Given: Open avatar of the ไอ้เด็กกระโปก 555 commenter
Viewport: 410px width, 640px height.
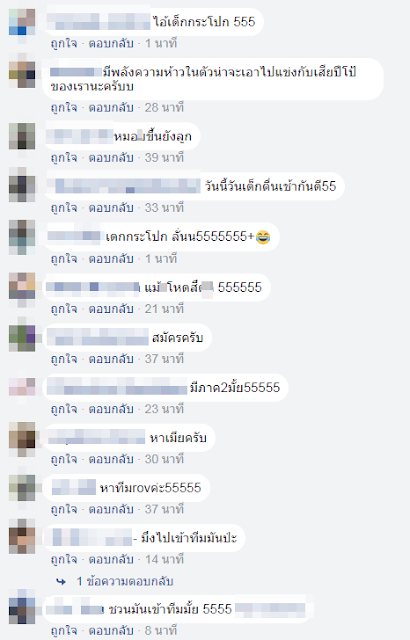Looking at the screenshot, I should [22, 22].
